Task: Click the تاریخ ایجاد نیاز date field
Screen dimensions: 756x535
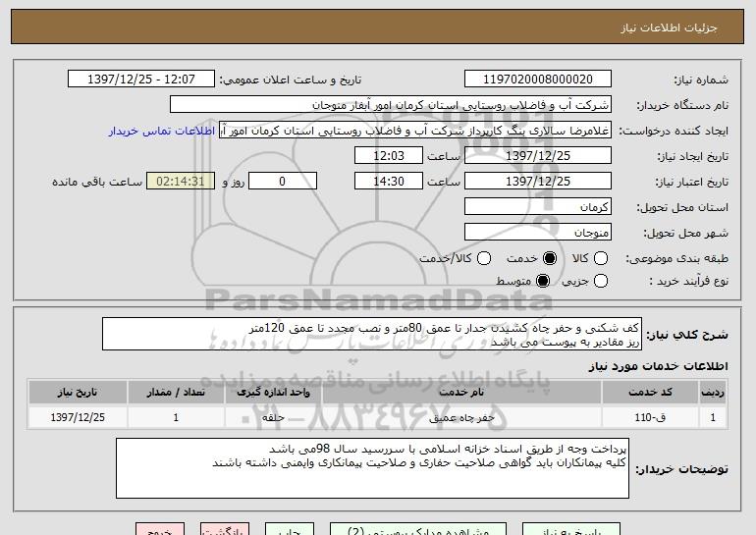Action: (538, 156)
